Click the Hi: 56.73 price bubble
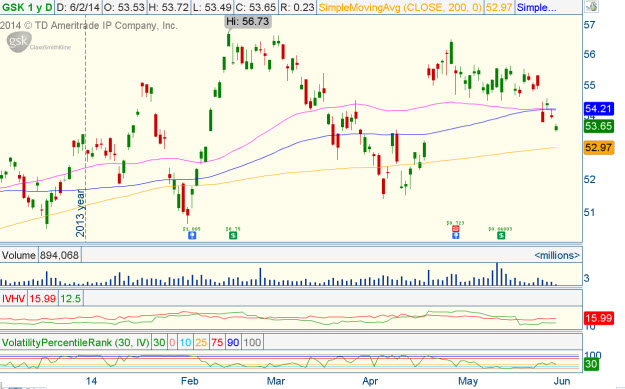Image resolution: width=625 pixels, height=389 pixels. pyautogui.click(x=248, y=21)
